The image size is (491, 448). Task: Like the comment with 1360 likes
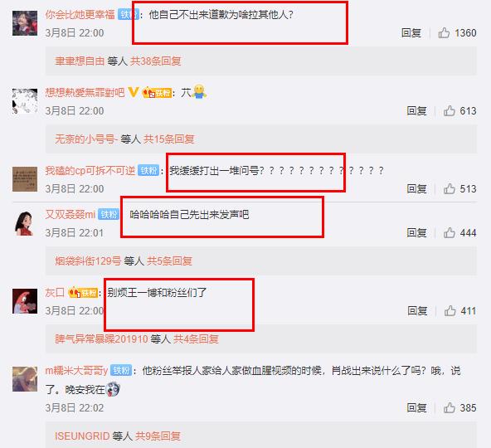444,32
